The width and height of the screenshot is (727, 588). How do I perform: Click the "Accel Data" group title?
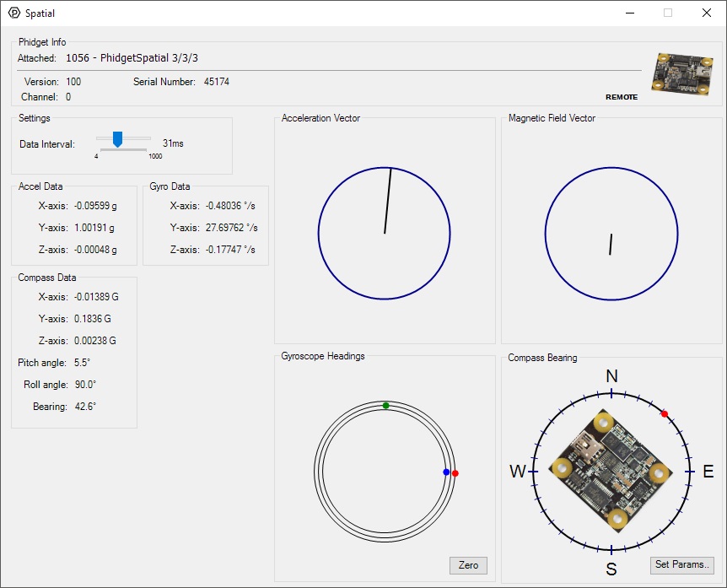pyautogui.click(x=40, y=186)
